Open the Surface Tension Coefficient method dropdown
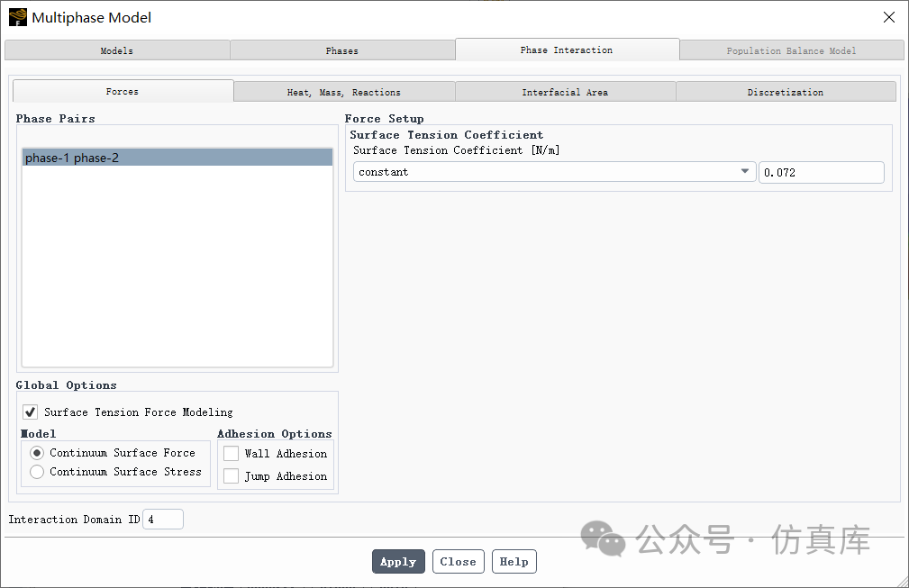 click(744, 171)
